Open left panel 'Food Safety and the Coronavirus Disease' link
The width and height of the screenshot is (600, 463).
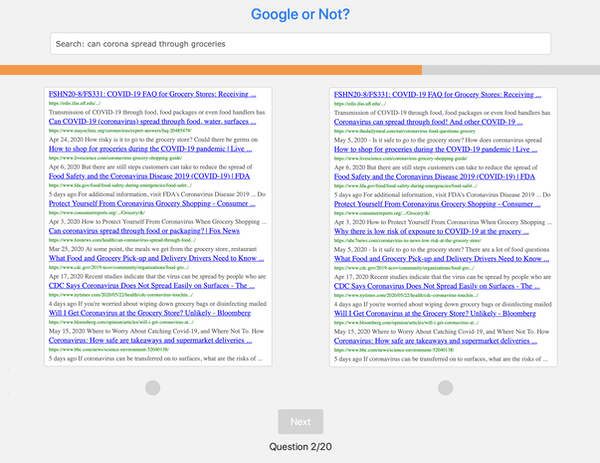[x=149, y=176]
